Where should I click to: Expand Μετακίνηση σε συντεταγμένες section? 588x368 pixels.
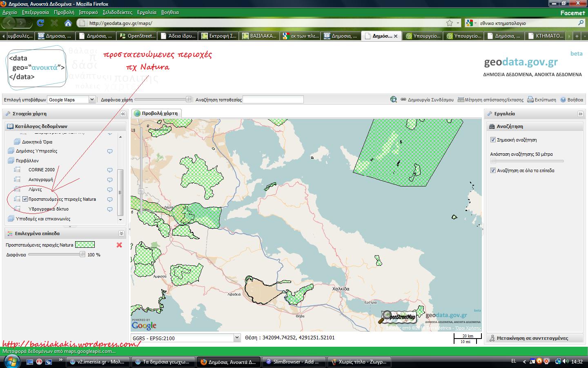coord(532,338)
